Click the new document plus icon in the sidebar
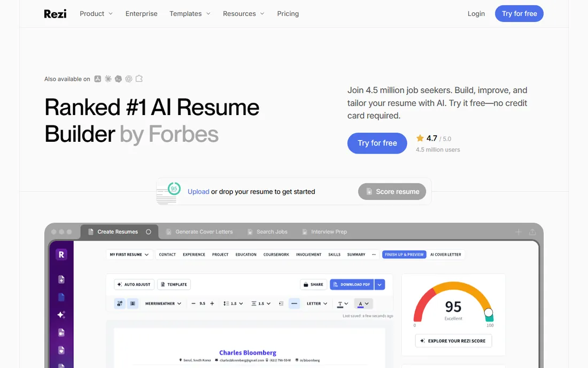 [61, 279]
